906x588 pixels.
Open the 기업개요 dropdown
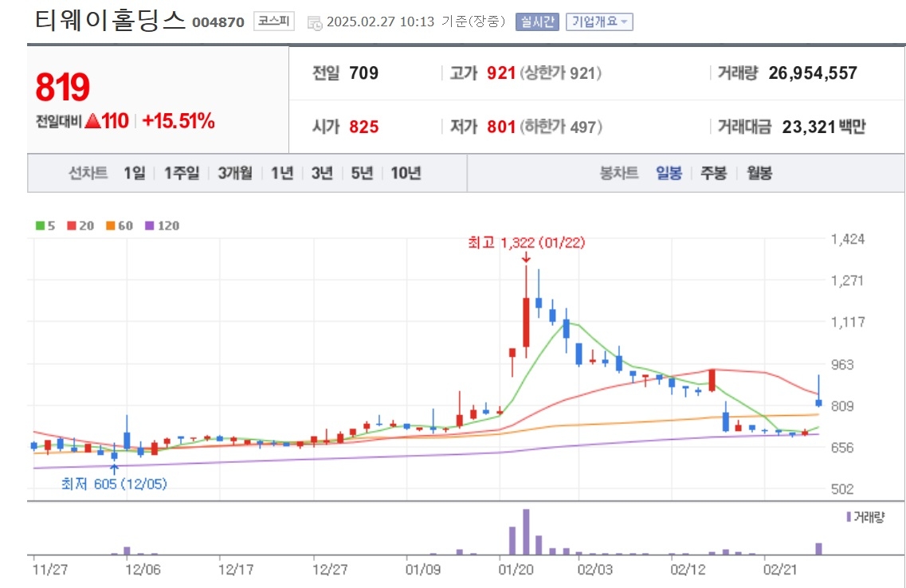pos(599,22)
